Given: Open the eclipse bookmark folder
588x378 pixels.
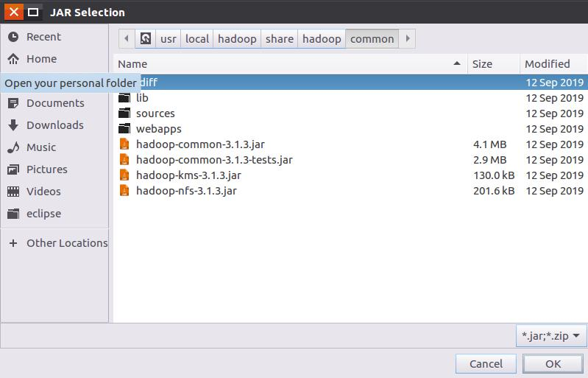Looking at the screenshot, I should 35,214.
